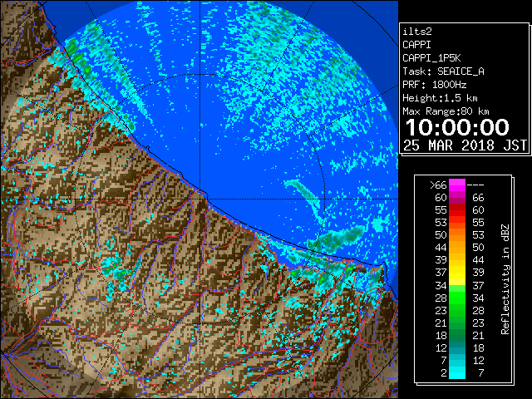Click the '>66' legend value
This screenshot has width=532, height=399.
(x=438, y=185)
